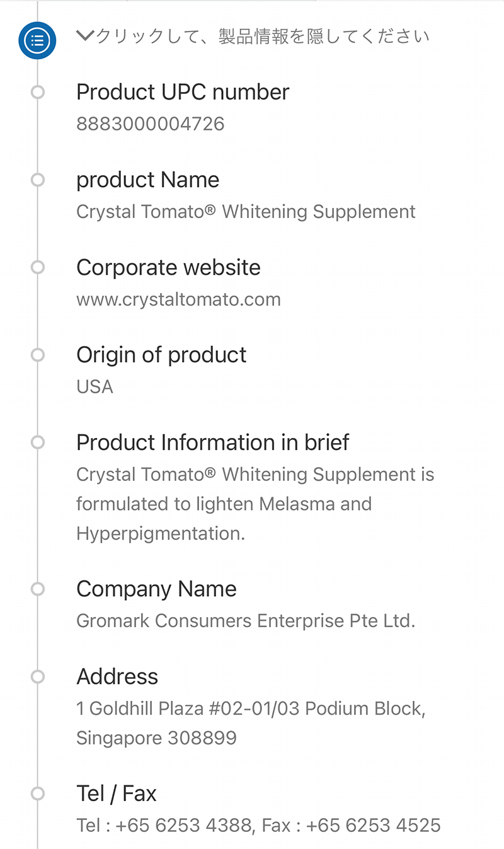Click the Product UPC number heading
This screenshot has width=504, height=849.
pos(183,92)
